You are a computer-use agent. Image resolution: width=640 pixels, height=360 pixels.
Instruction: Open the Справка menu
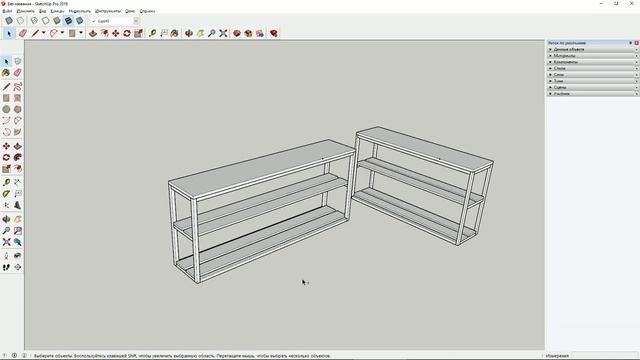(x=147, y=11)
